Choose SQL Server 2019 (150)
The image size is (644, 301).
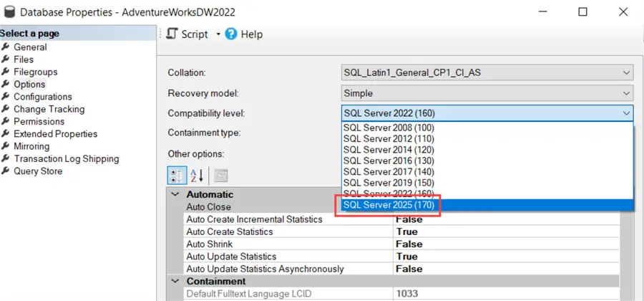(487, 183)
